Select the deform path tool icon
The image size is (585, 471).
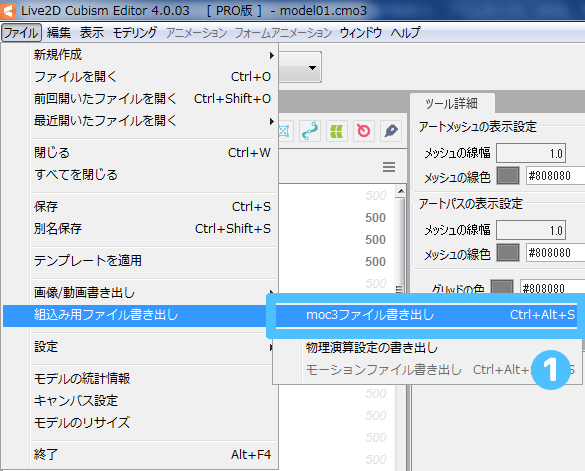[310, 131]
